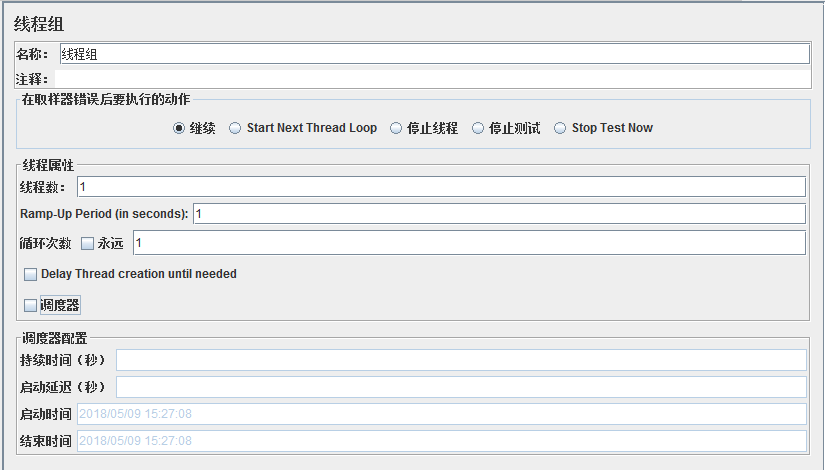Viewport: 825px width, 470px height.
Task: Click the 线程属性 section title
Action: pyautogui.click(x=48, y=165)
